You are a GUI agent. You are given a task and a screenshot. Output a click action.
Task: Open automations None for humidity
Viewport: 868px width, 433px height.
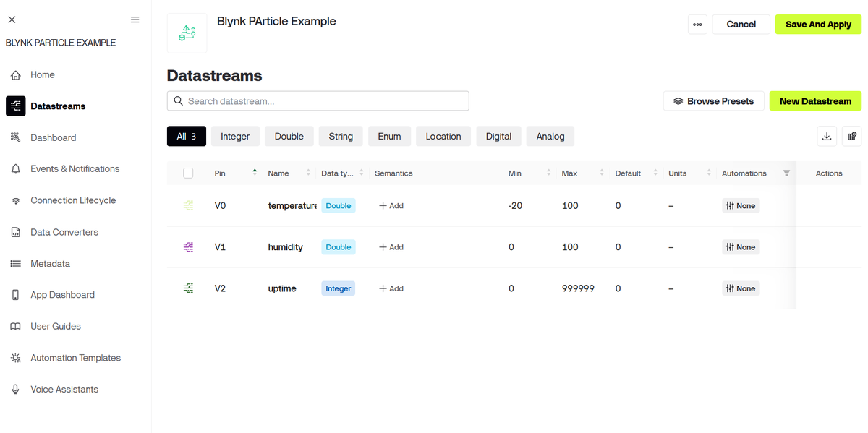pyautogui.click(x=741, y=247)
